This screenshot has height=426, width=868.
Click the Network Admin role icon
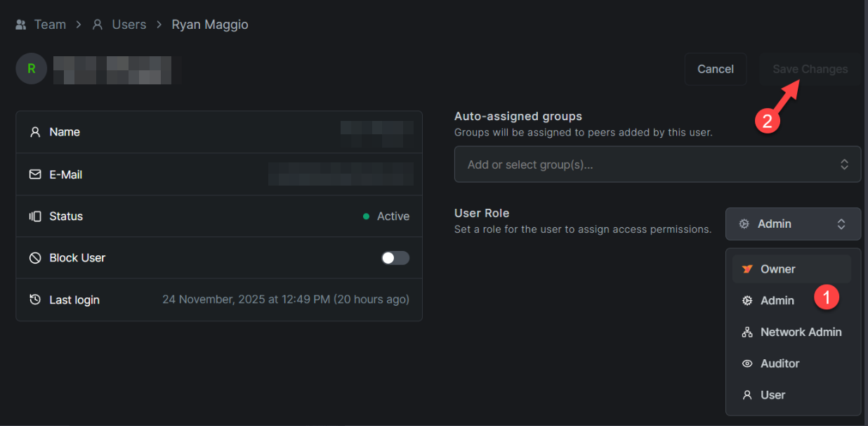point(747,333)
